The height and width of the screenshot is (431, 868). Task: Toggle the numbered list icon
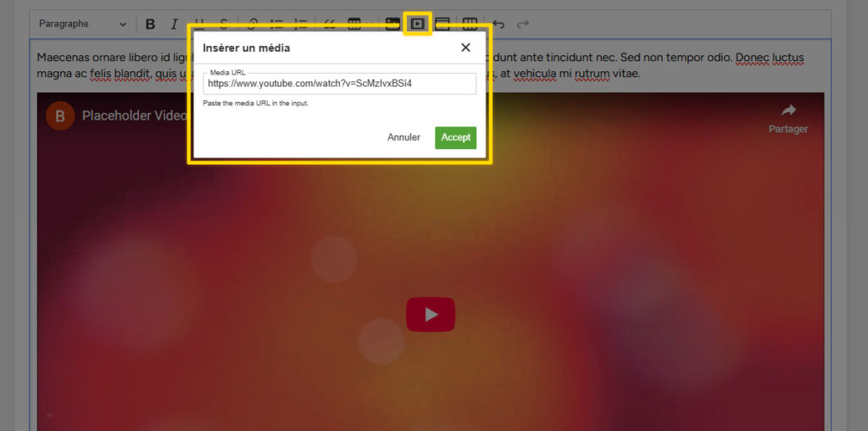[x=301, y=25]
